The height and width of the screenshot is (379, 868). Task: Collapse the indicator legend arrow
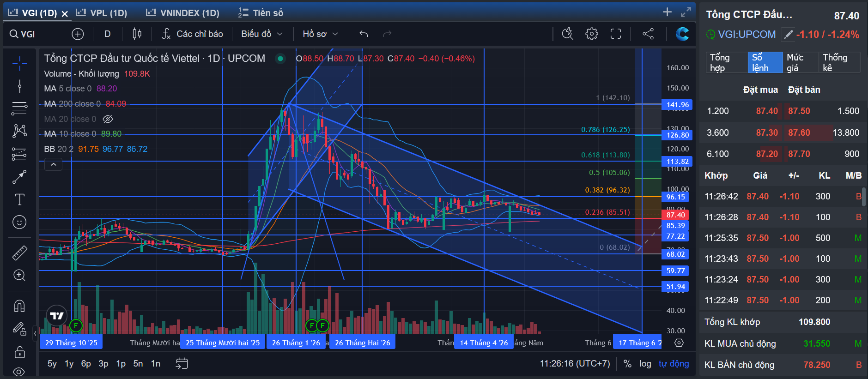[x=54, y=164]
